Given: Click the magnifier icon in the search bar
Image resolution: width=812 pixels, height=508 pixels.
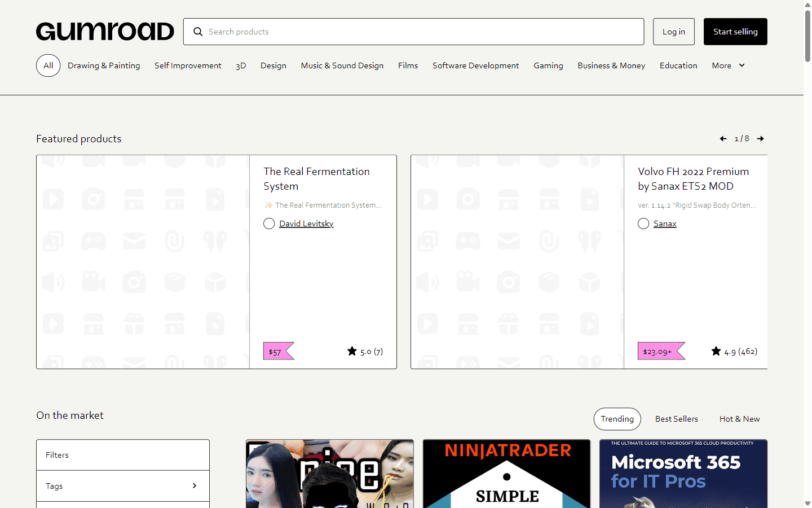Looking at the screenshot, I should tap(198, 32).
